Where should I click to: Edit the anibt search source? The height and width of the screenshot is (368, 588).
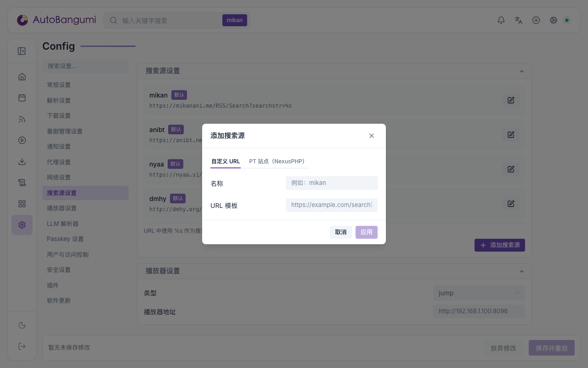[x=511, y=135]
